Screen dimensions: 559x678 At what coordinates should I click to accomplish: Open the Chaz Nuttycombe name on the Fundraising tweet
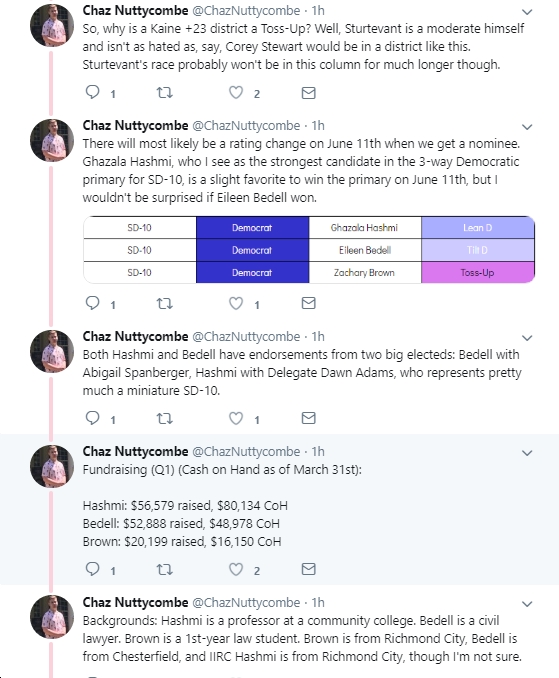point(135,451)
